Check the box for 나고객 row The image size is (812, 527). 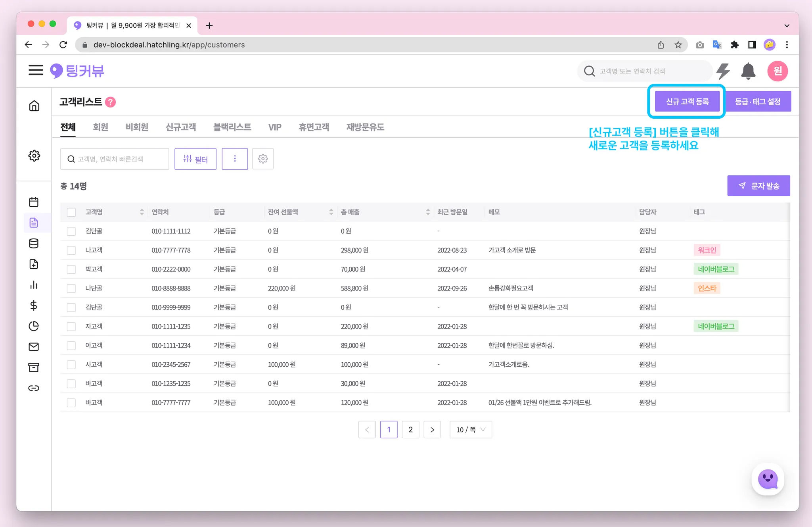click(71, 250)
